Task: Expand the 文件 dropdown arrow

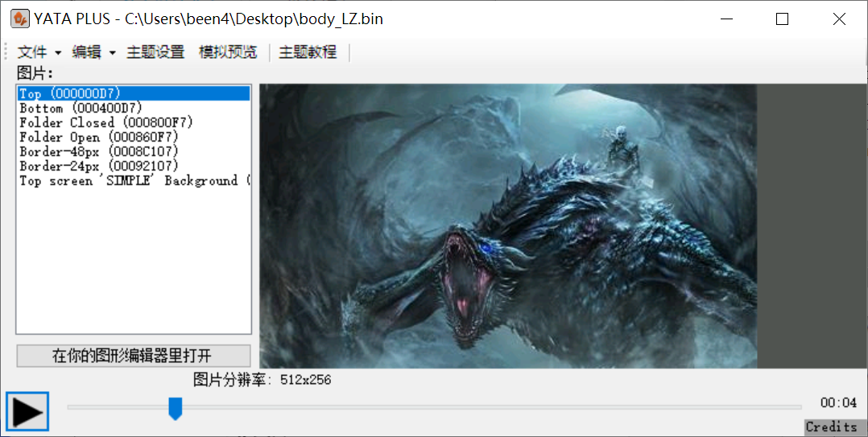Action: click(58, 52)
